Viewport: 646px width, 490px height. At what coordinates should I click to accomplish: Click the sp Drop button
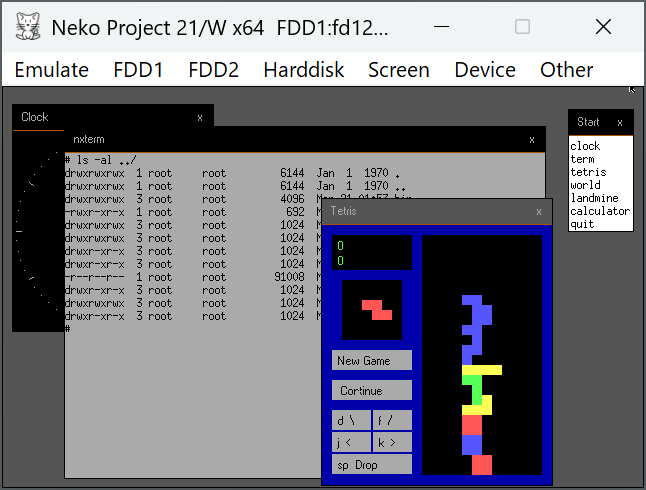pos(371,465)
